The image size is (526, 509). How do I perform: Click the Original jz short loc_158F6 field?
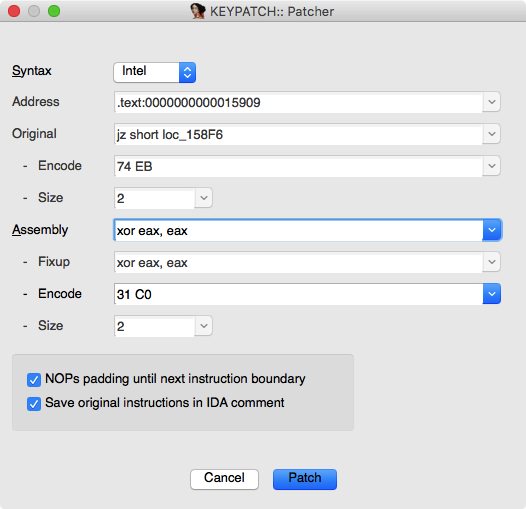(x=298, y=134)
